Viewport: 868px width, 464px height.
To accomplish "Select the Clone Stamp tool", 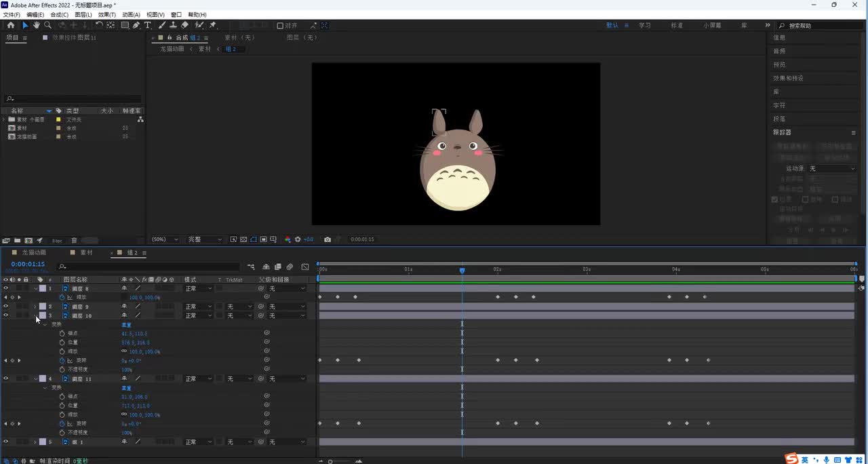I will (174, 25).
